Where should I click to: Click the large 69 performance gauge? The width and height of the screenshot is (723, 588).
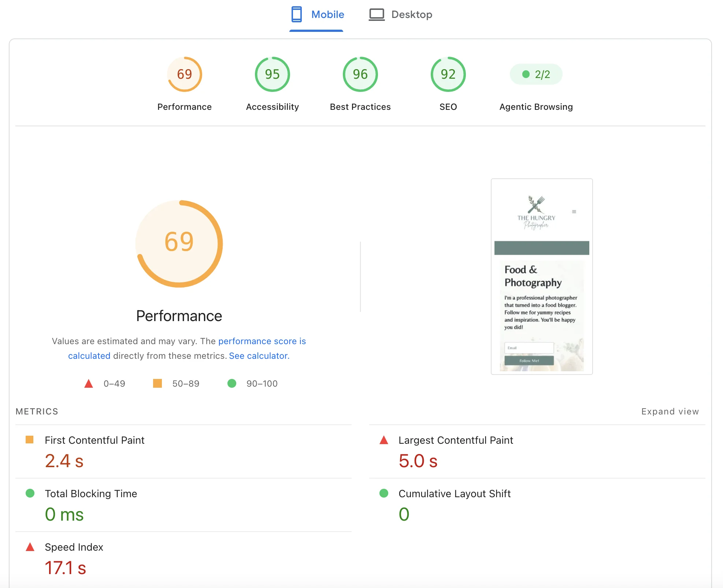coord(179,244)
